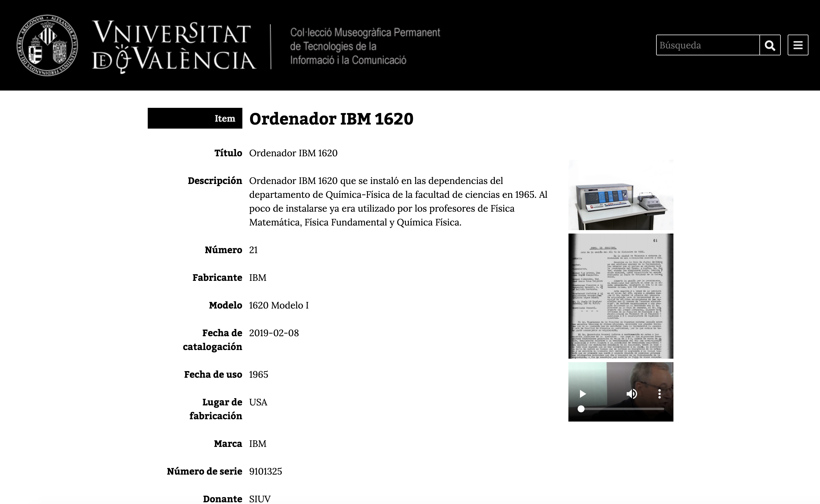Viewport: 820px width, 504px height.
Task: Click the serial number 9101325
Action: click(x=265, y=471)
